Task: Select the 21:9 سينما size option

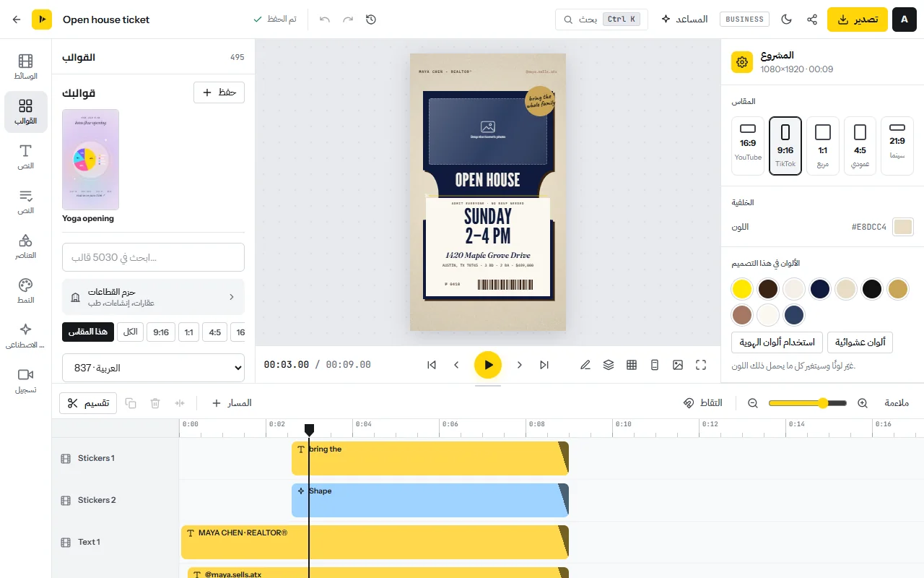Action: 897,146
